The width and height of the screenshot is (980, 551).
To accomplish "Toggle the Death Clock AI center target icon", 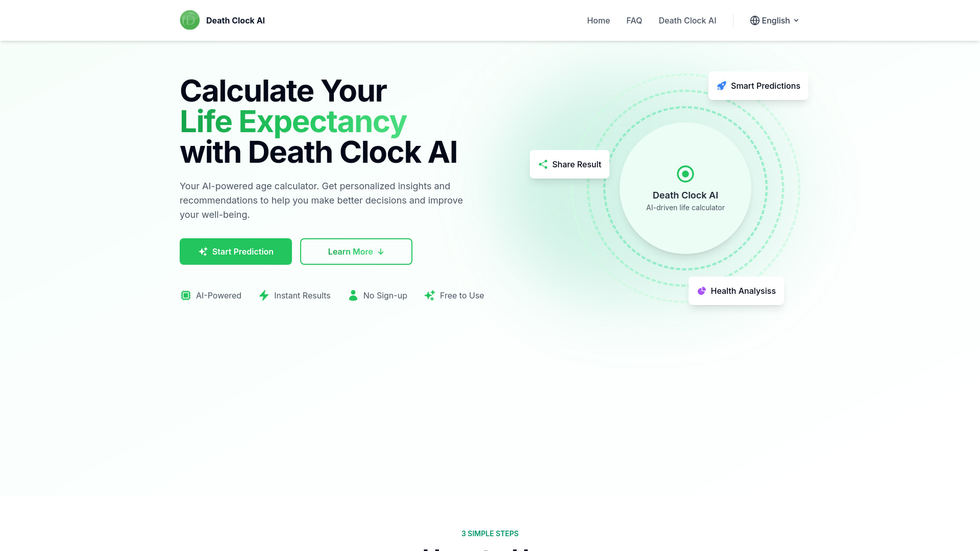I will 685,173.
